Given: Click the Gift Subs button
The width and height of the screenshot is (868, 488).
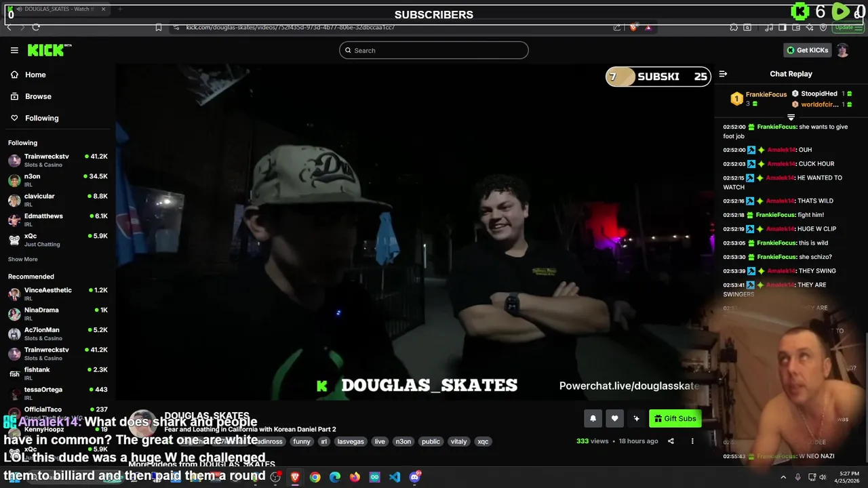Looking at the screenshot, I should click(675, 418).
